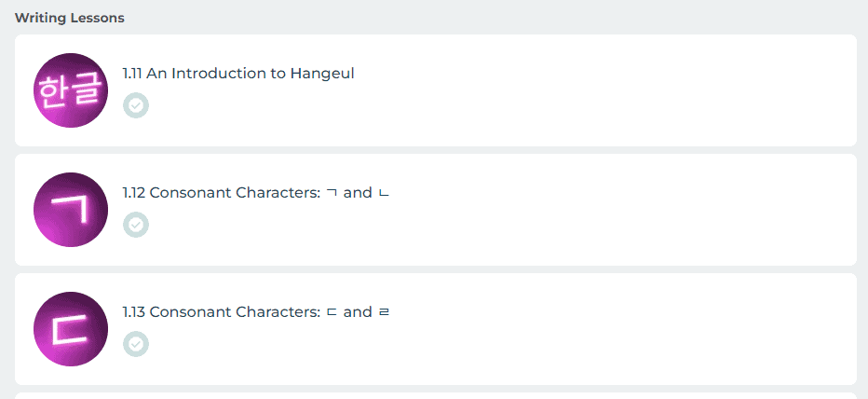Viewport: 868px width, 399px height.
Task: Click the partially visible card below lesson 1.13
Action: [x=436, y=395]
